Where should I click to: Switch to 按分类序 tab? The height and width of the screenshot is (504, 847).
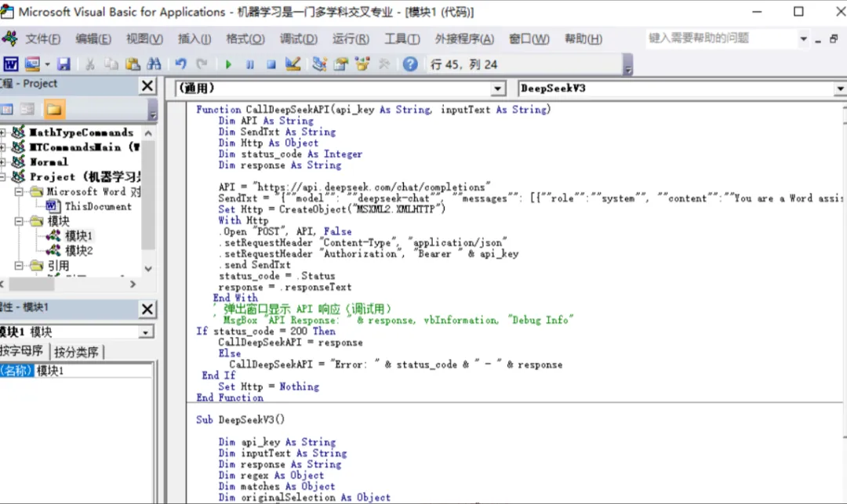pos(76,353)
